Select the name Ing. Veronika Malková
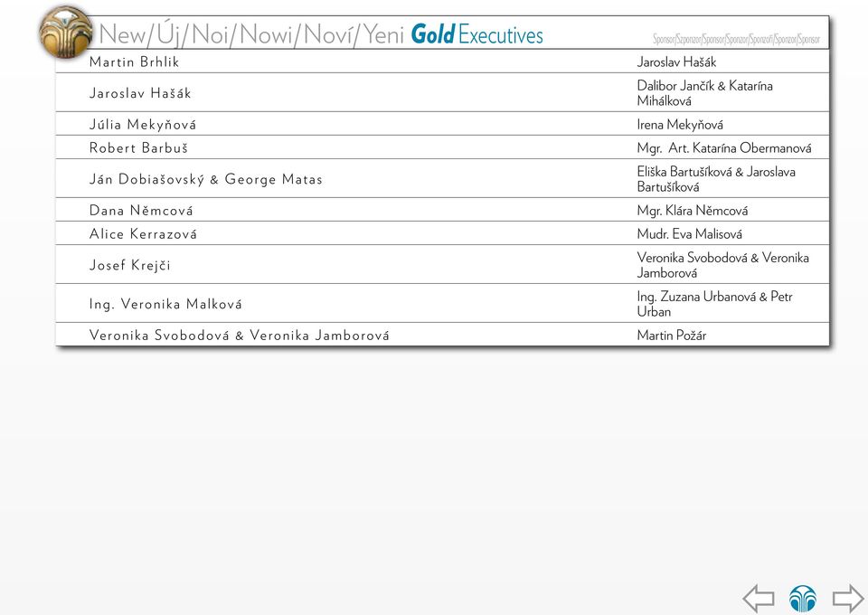Image resolution: width=868 pixels, height=615 pixels. pyautogui.click(x=165, y=304)
